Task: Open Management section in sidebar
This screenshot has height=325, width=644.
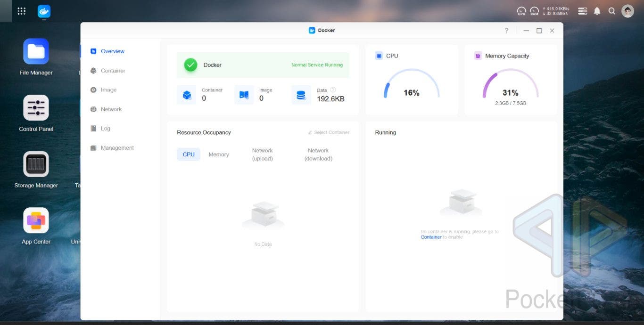Action: [x=117, y=148]
